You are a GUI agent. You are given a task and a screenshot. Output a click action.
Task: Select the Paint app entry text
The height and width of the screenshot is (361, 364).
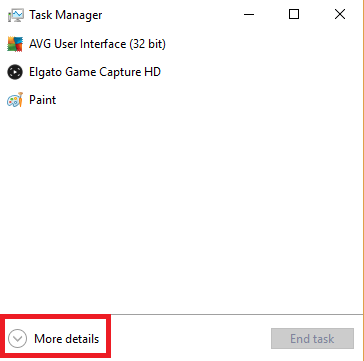[43, 100]
